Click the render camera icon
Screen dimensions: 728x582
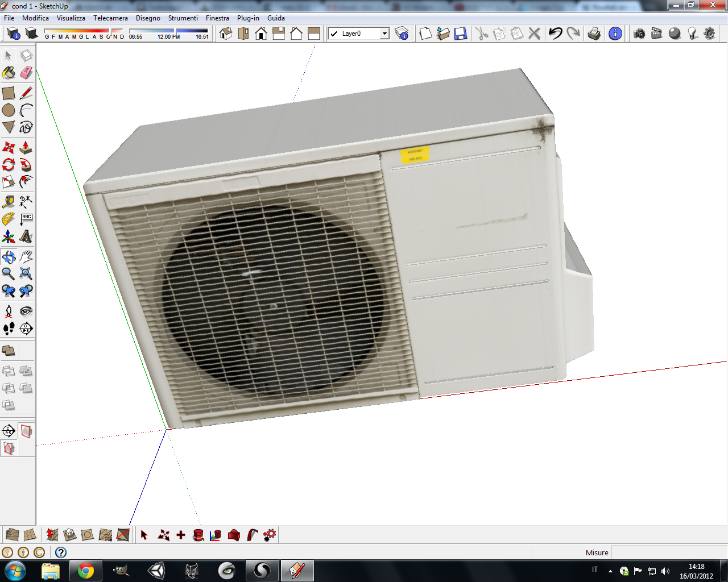pos(639,34)
